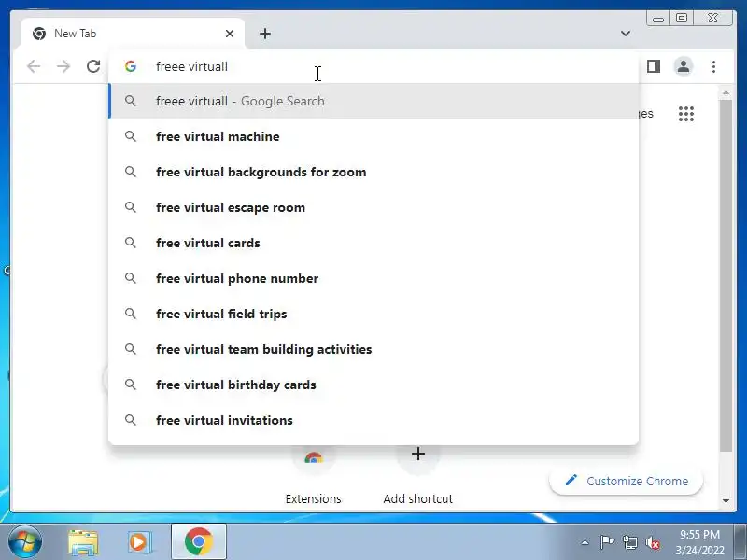Open Chrome three-dot menu
Viewport: 747px width, 560px height.
[x=713, y=66]
